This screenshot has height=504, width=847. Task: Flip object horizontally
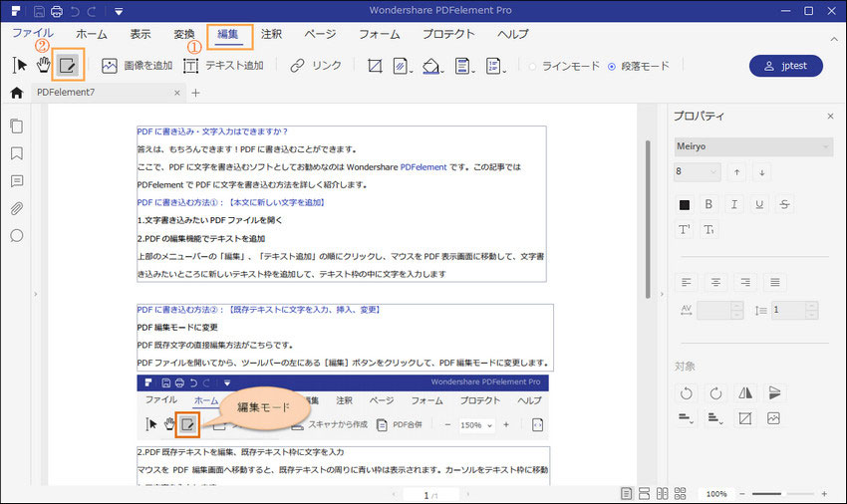(x=745, y=393)
